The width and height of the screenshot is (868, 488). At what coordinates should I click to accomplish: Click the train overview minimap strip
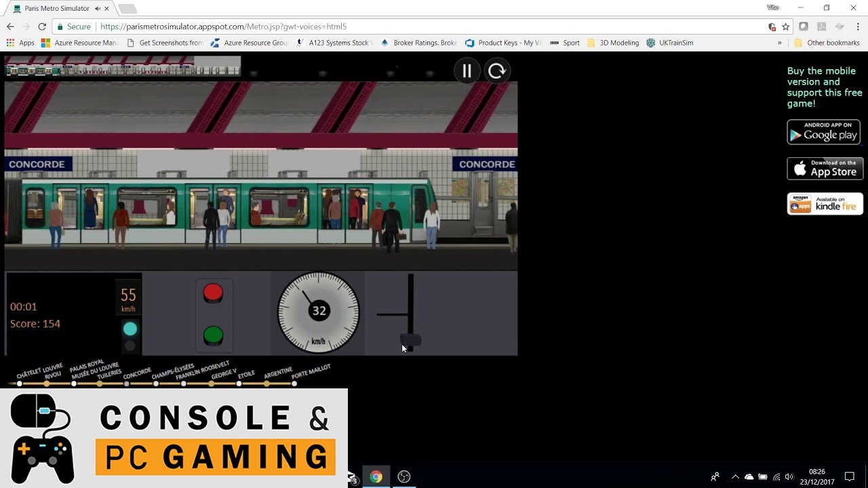pos(123,66)
